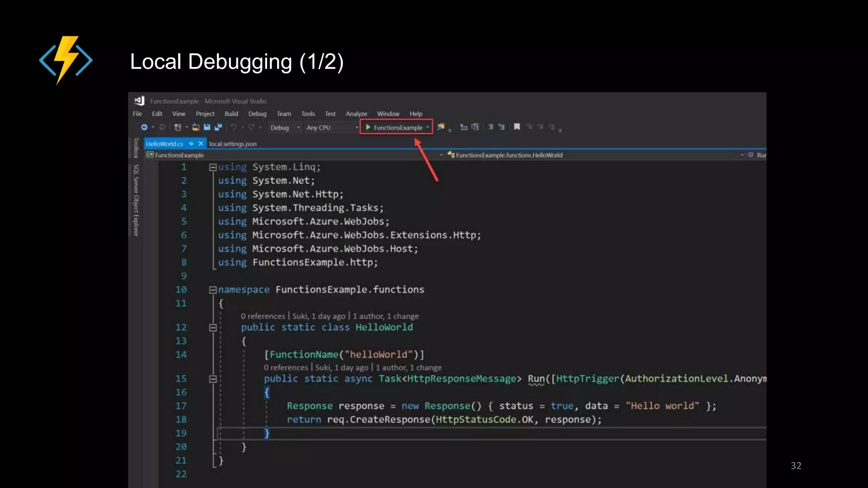Click "0 references" CodeLens above HelloWorld class

[x=263, y=316]
